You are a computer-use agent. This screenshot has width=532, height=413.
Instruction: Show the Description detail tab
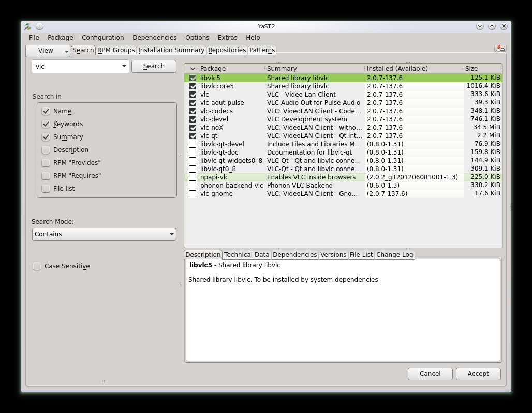[203, 255]
